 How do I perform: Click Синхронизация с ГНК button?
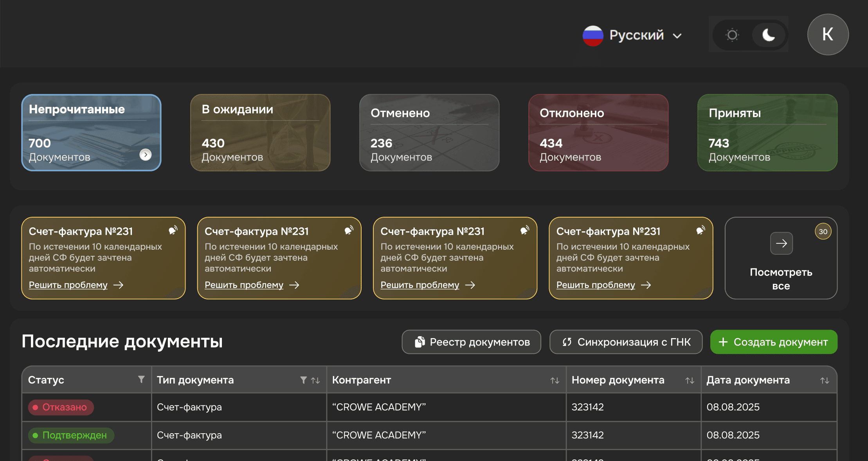click(626, 342)
